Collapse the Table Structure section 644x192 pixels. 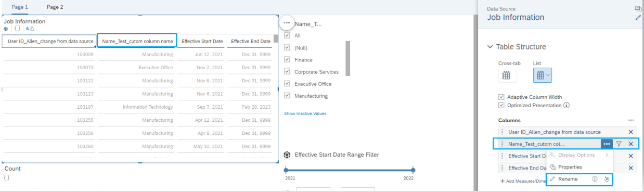click(x=490, y=47)
